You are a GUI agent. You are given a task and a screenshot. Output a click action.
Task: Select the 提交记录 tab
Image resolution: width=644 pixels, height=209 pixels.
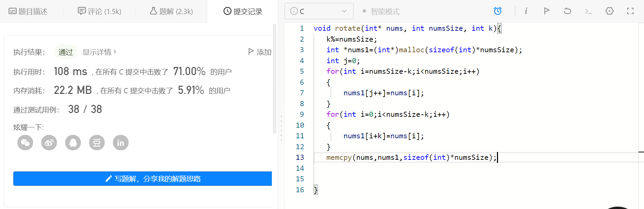point(243,11)
